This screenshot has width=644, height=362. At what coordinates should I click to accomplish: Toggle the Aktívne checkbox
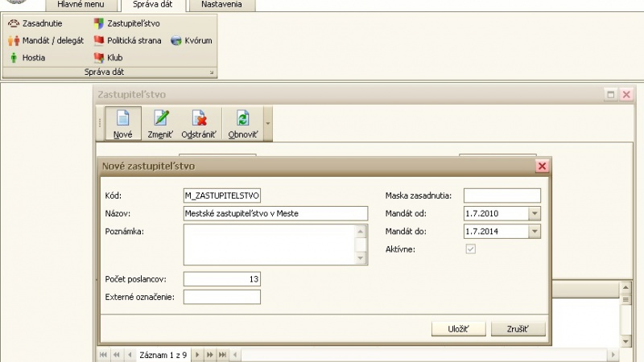coord(471,249)
